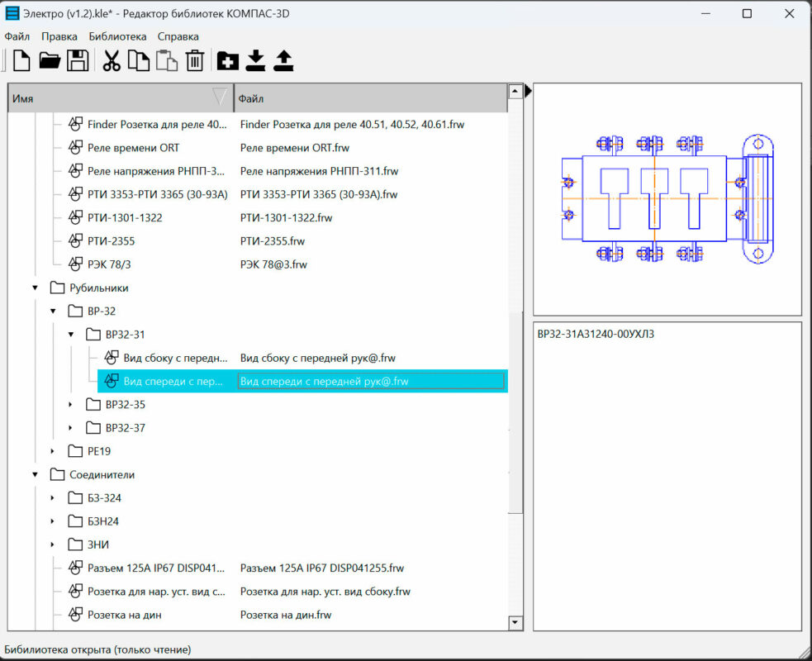
Task: Click the fragment icon beside РТИ-2355
Action: (x=75, y=241)
